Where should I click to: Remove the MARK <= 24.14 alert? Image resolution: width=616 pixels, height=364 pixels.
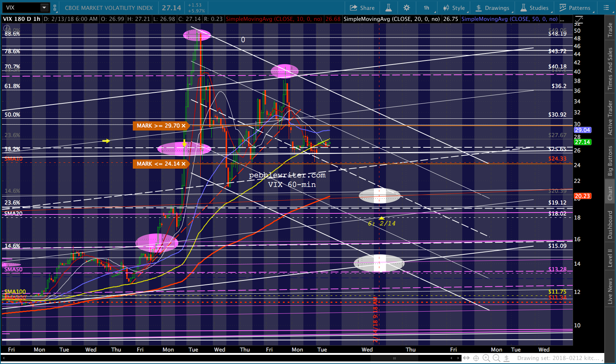(x=184, y=164)
